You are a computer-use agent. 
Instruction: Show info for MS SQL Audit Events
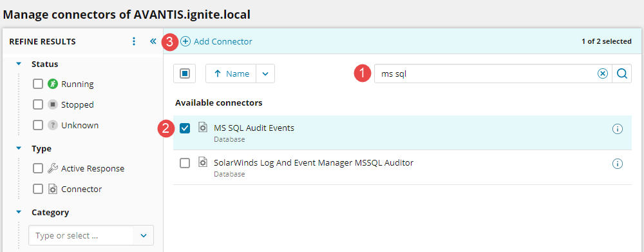point(618,129)
